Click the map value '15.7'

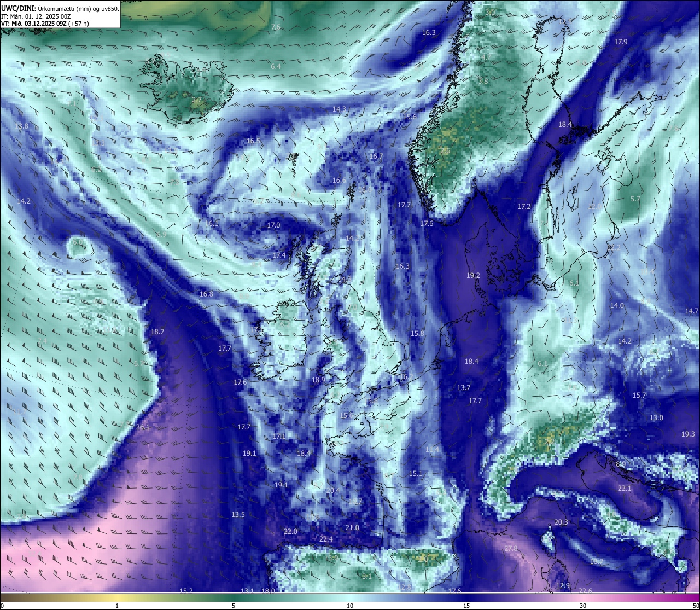[x=639, y=395]
